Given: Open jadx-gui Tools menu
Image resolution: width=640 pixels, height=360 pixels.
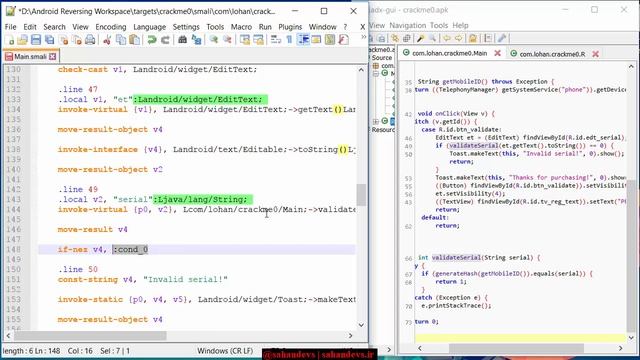Looking at the screenshot, I should click(439, 25).
